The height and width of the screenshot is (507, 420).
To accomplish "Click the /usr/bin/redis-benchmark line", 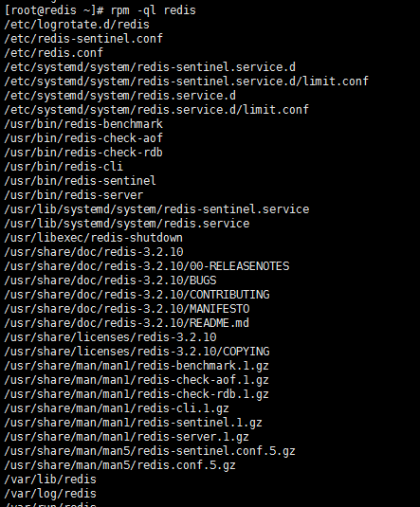I will pyautogui.click(x=83, y=124).
